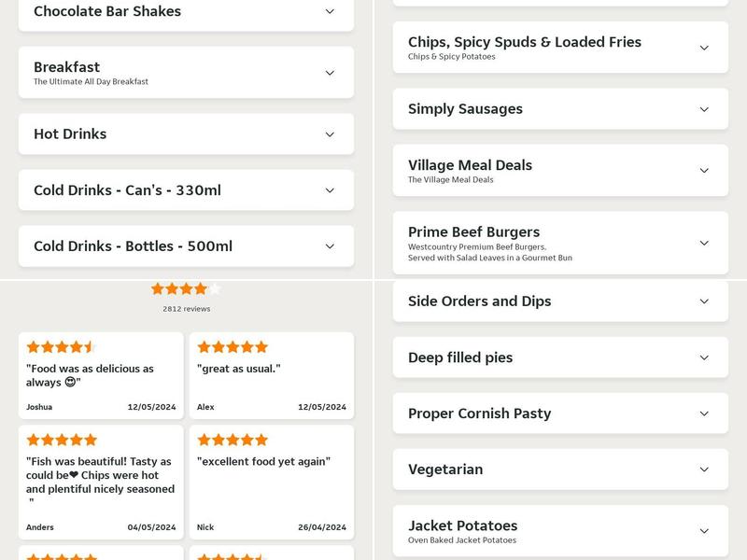Click the Deep filled pies heading
Screen dimensions: 747x560
(463, 357)
